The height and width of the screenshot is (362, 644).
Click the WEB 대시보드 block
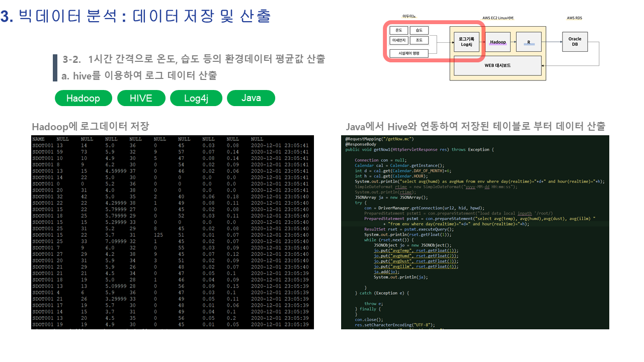click(x=498, y=65)
